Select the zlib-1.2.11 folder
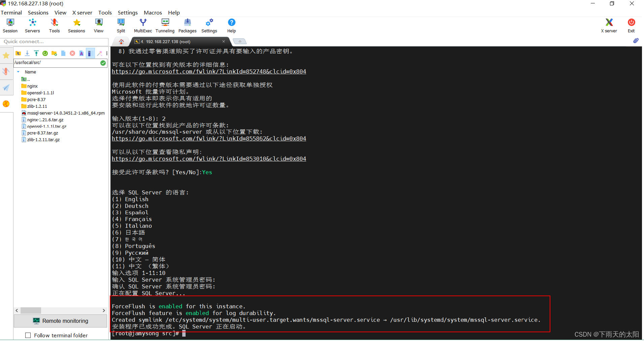This screenshot has height=341, width=644. click(34, 106)
